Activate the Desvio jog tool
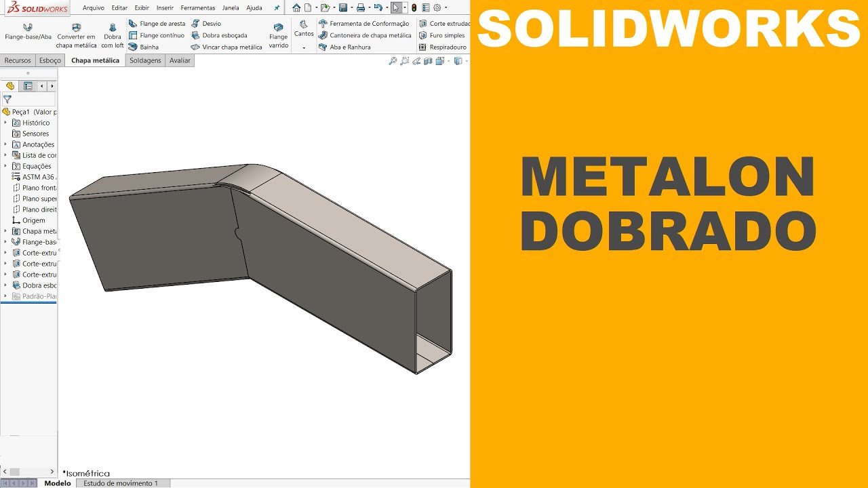This screenshot has width=868, height=488. (x=206, y=24)
